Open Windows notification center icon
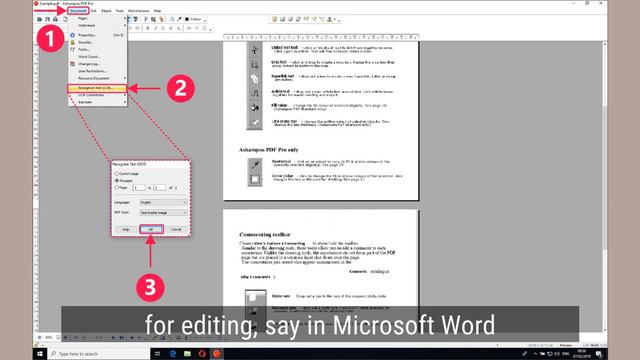 pos(599,353)
